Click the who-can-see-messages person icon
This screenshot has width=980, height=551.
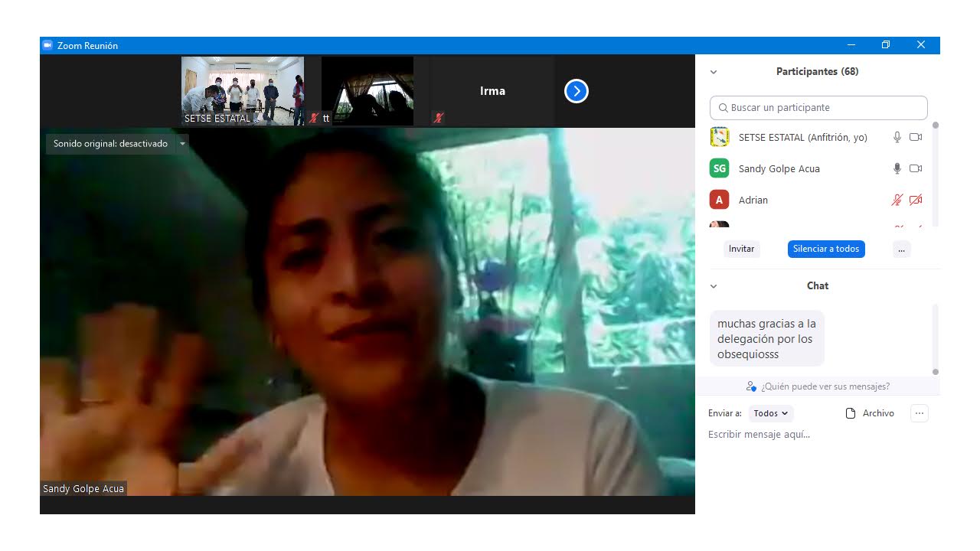click(751, 386)
